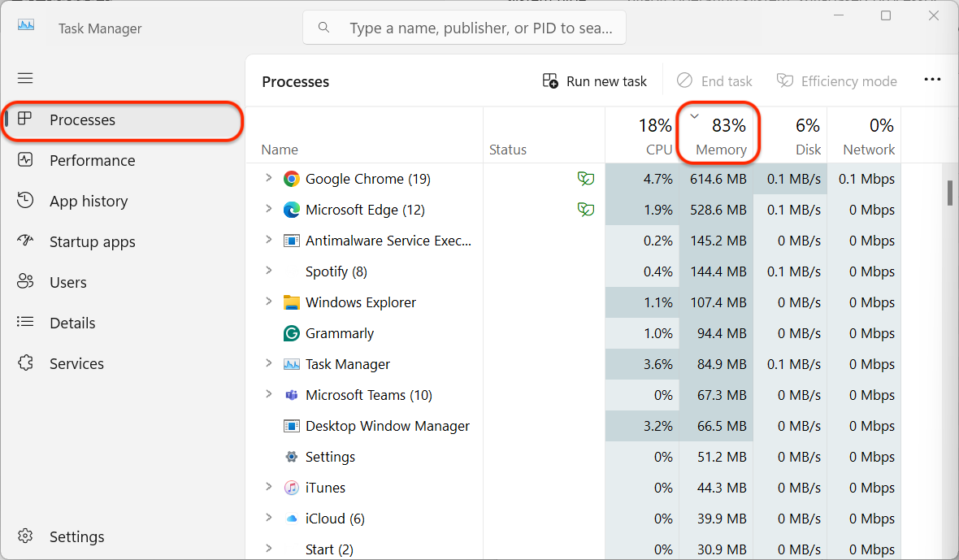Click the Efficiency mode button

[x=836, y=81]
